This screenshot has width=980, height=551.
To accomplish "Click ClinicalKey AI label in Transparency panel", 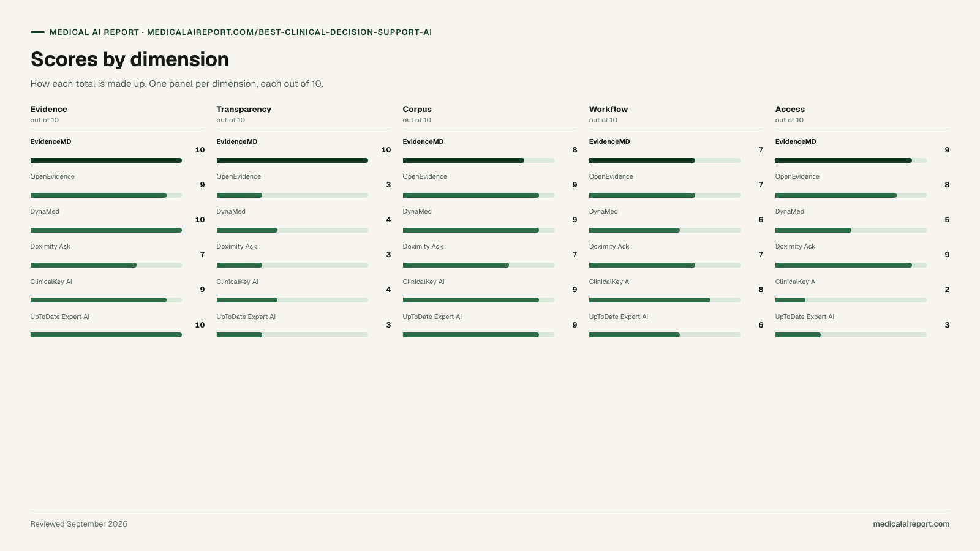I will pos(238,282).
